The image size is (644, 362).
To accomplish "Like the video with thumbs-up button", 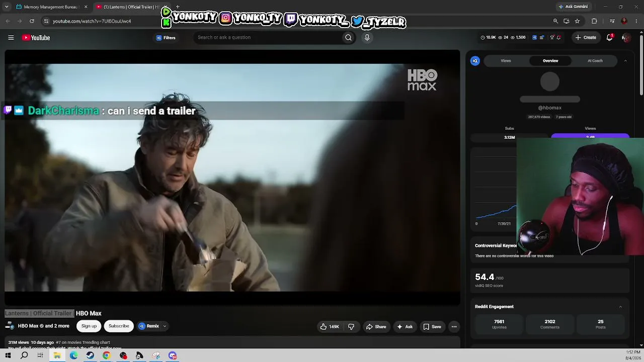I will (330, 327).
